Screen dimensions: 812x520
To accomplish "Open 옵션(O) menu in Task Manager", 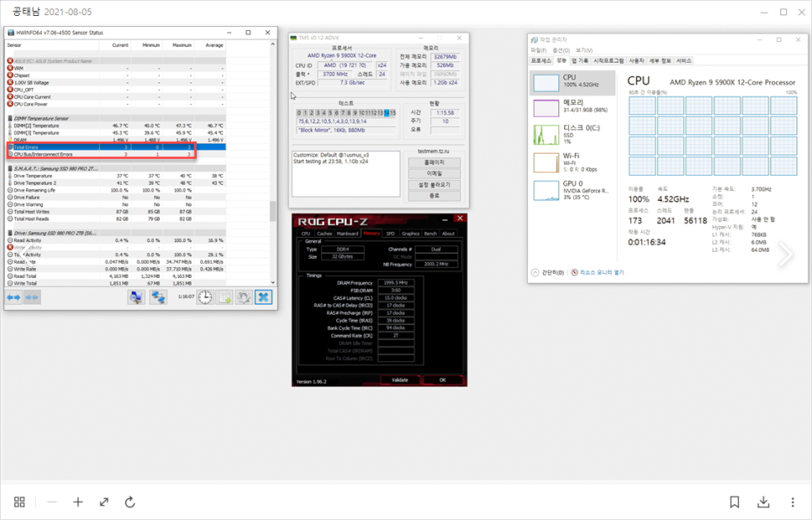I will [562, 50].
